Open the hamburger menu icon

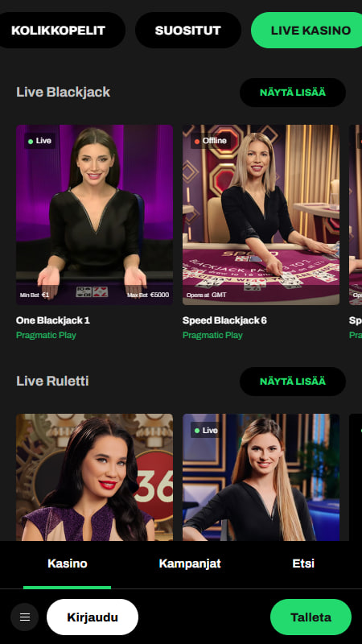click(25, 617)
